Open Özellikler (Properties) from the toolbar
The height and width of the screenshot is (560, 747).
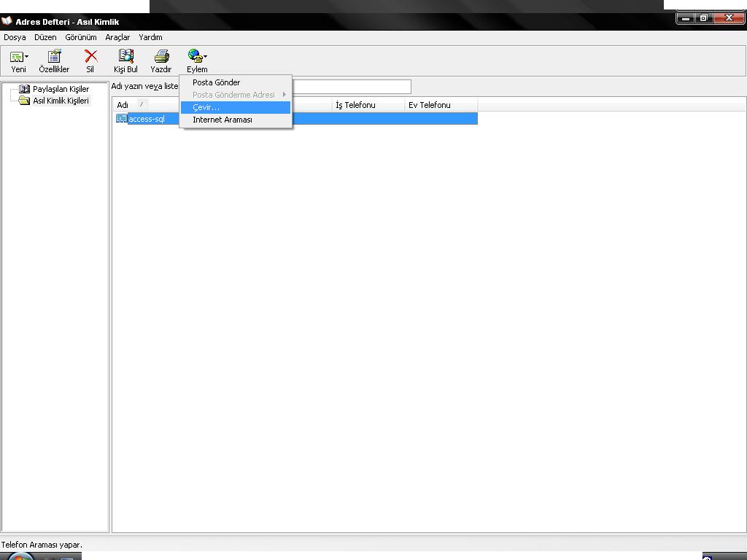[54, 57]
